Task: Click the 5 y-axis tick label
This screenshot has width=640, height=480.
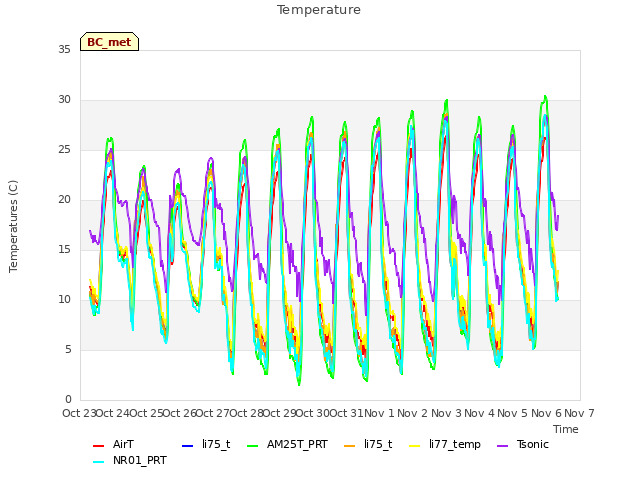Action: click(x=68, y=349)
